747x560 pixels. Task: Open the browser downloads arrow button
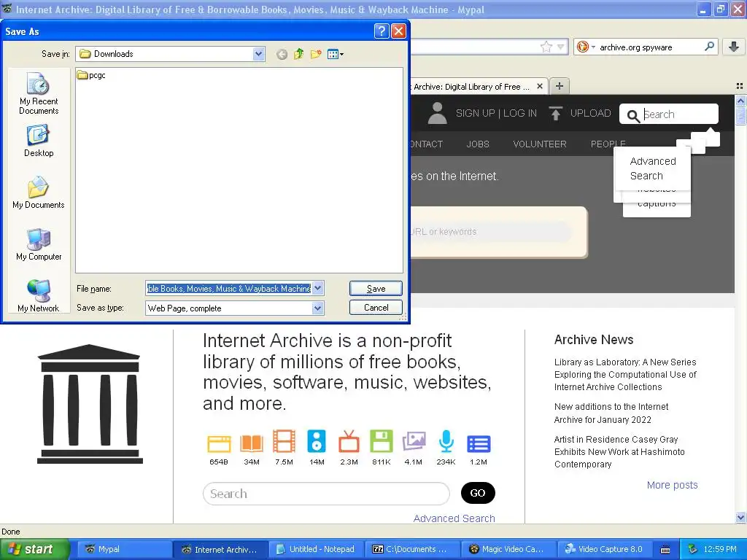(x=734, y=47)
